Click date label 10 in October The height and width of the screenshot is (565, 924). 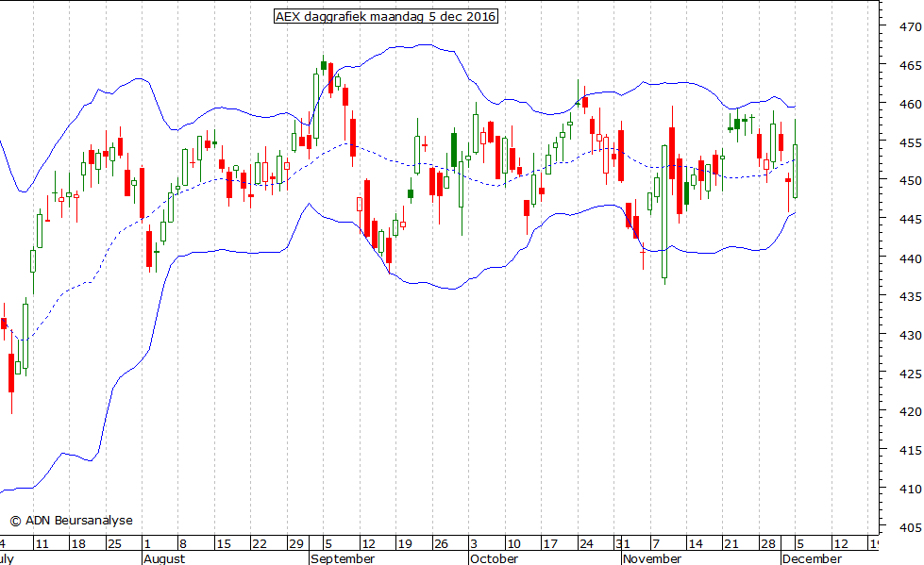tap(513, 544)
